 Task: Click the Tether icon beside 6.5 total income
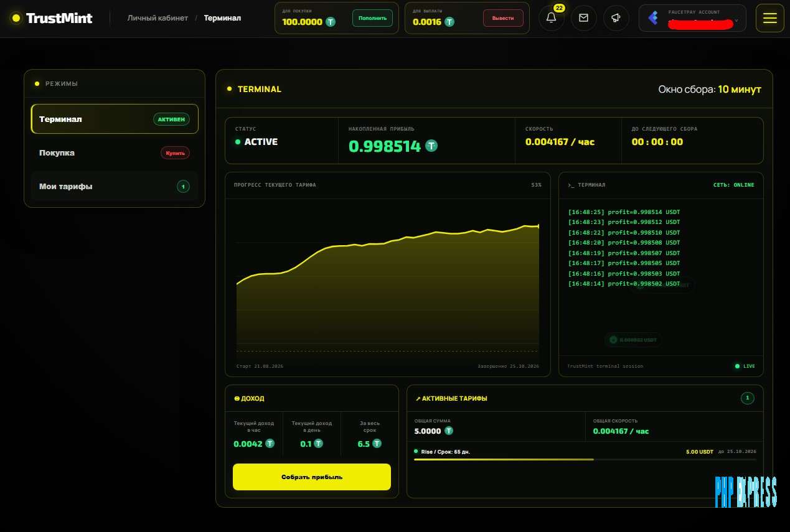(x=377, y=444)
